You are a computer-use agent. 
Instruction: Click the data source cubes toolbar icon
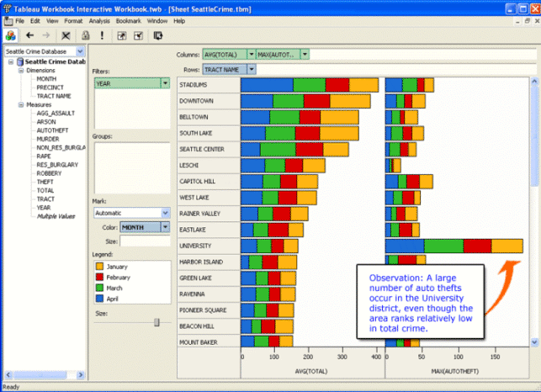[x=10, y=35]
